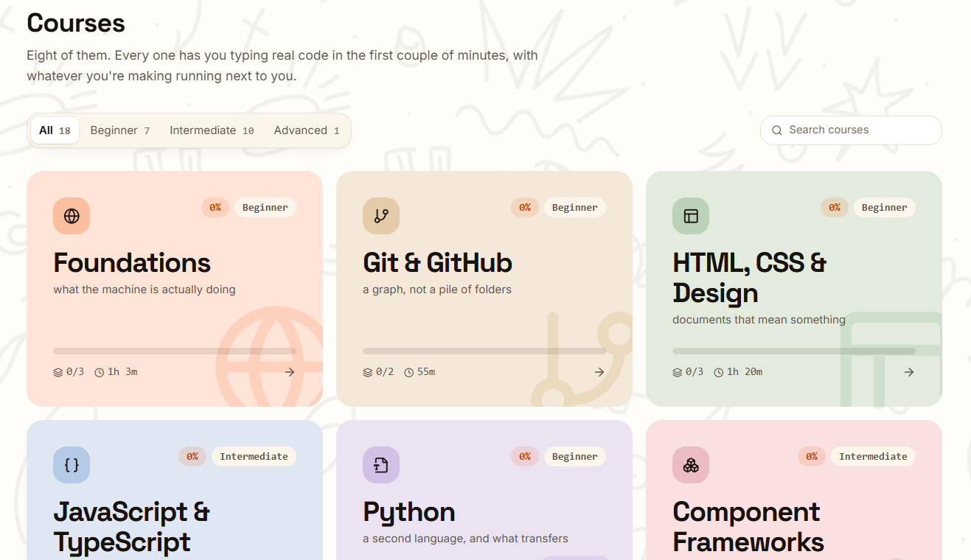Click the Beginner badge on HTML, CSS & Design card
The height and width of the screenshot is (560, 971).
(x=885, y=208)
